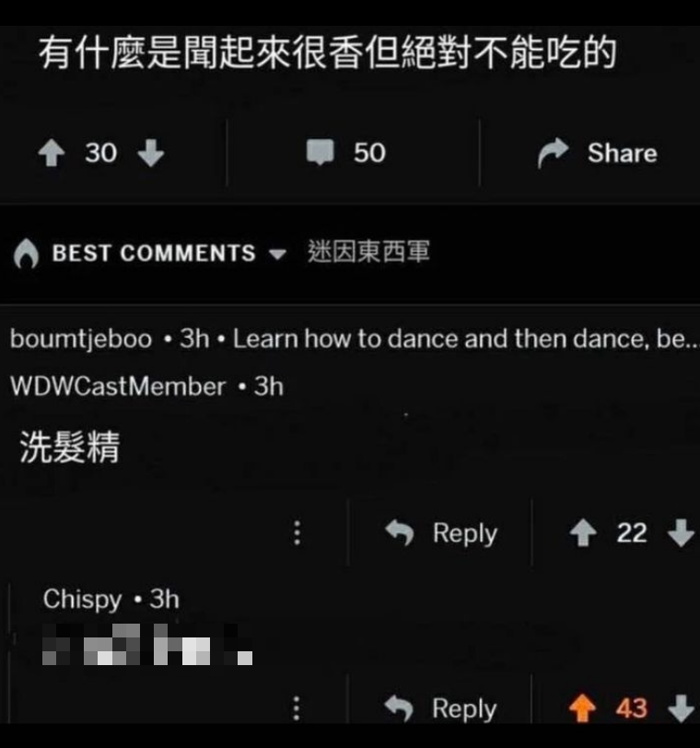Open WDWCastMember's user profile
The width and height of the screenshot is (700, 748).
pyautogui.click(x=118, y=386)
